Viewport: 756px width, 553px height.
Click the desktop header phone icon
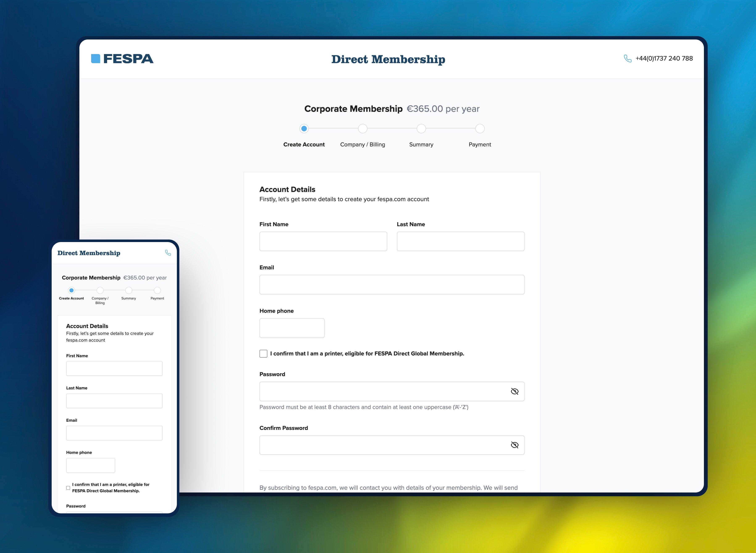(627, 59)
